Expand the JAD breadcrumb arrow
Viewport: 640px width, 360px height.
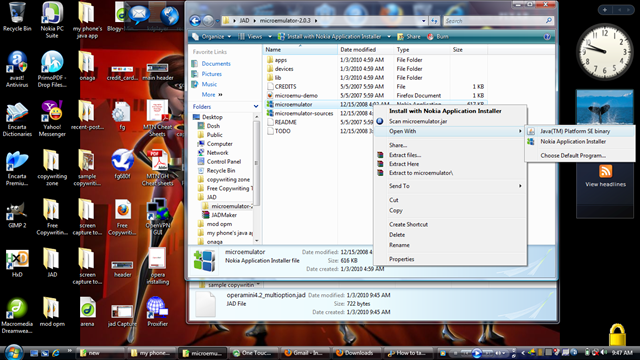pyautogui.click(x=255, y=21)
